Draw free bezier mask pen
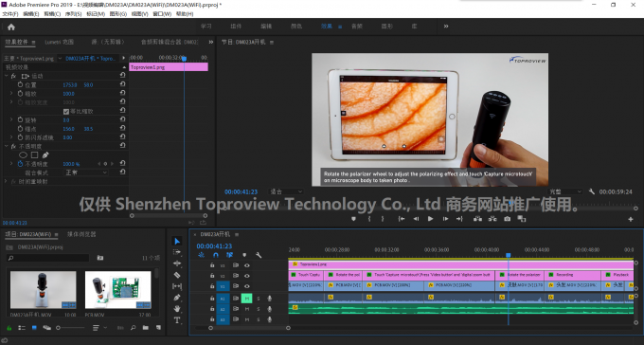644x345 pixels. pyautogui.click(x=45, y=155)
